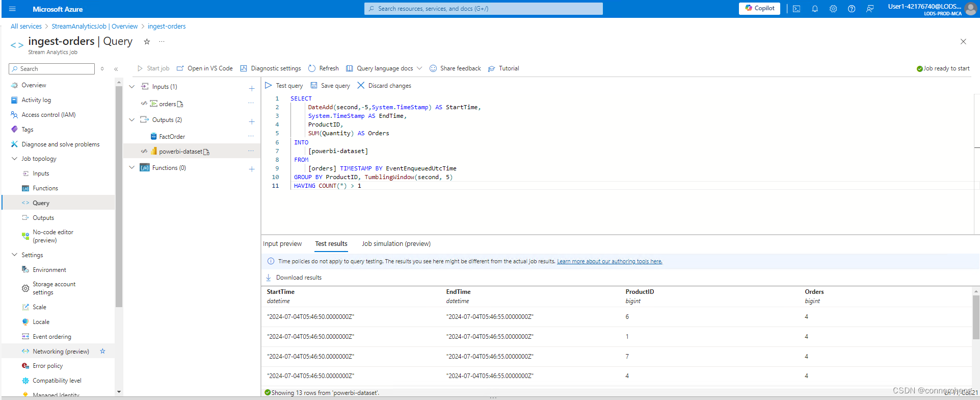The width and height of the screenshot is (980, 400).
Task: Open ellipsis menu for orders input
Action: pos(251,103)
